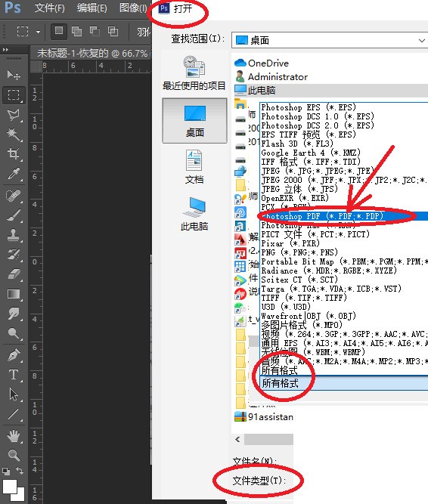Choose Add to Selection mode
Image resolution: width=428 pixels, height=504 pixels.
click(76, 31)
